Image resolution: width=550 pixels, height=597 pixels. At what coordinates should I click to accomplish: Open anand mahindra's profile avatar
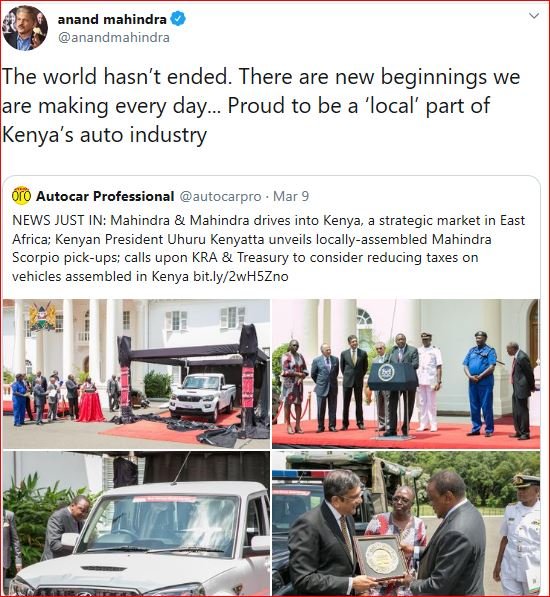click(x=25, y=27)
